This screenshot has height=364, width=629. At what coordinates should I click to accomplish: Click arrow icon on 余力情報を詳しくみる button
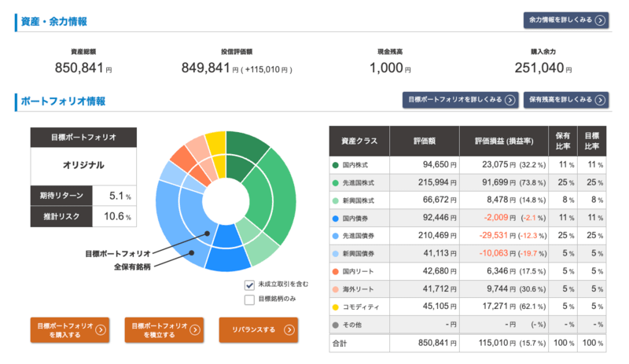(600, 20)
